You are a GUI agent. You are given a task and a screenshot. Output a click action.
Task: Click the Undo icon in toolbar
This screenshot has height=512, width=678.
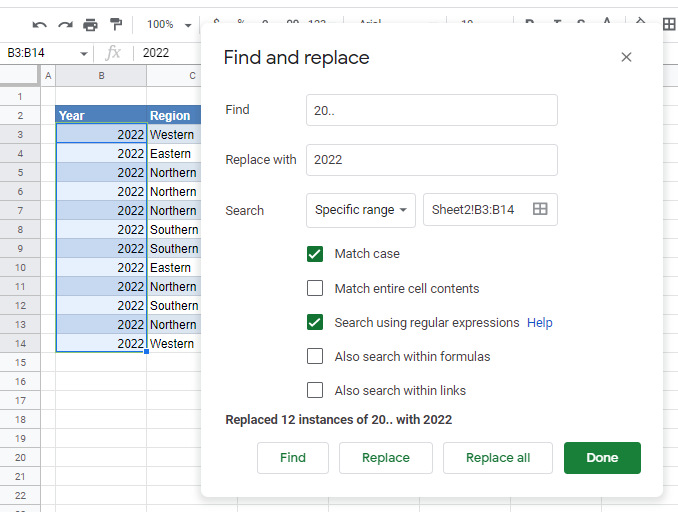point(40,24)
